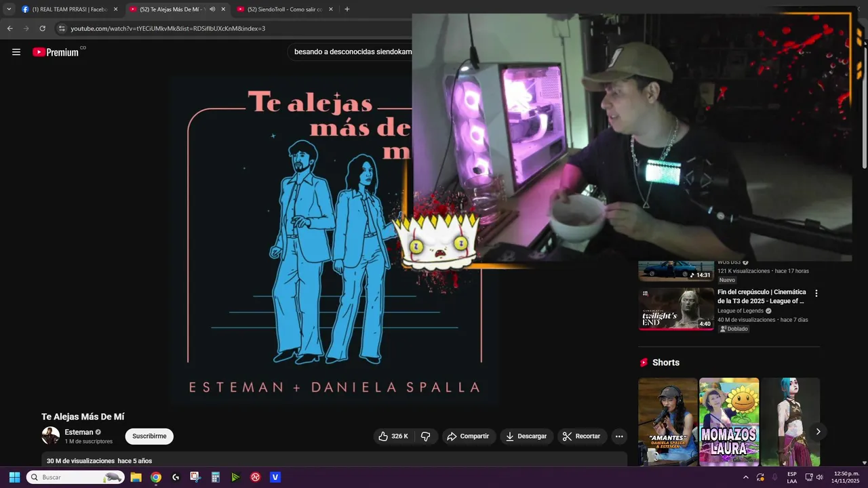
Task: Open the 14:31 duration video thumbnail
Action: point(676,270)
